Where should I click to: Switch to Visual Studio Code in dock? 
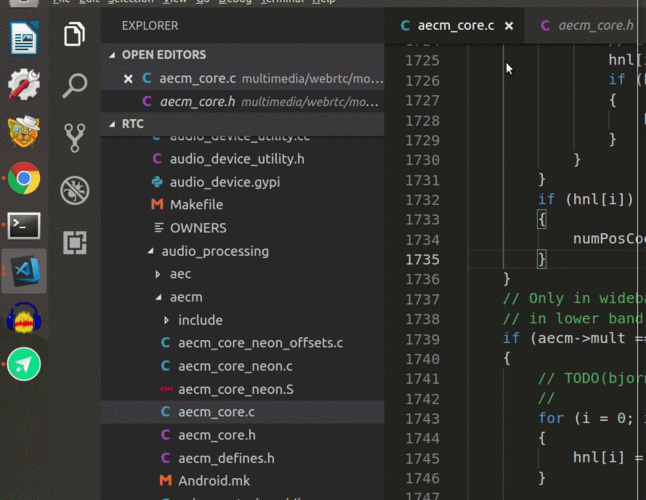point(25,271)
